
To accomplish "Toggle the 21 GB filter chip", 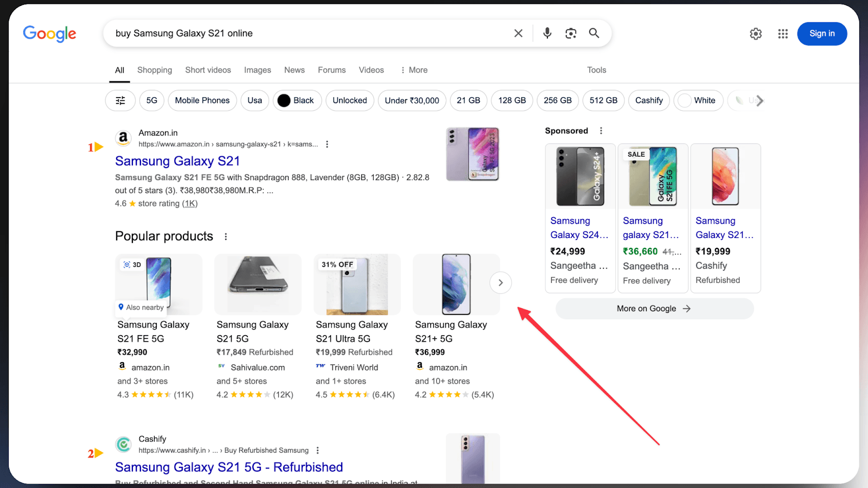I will 469,100.
